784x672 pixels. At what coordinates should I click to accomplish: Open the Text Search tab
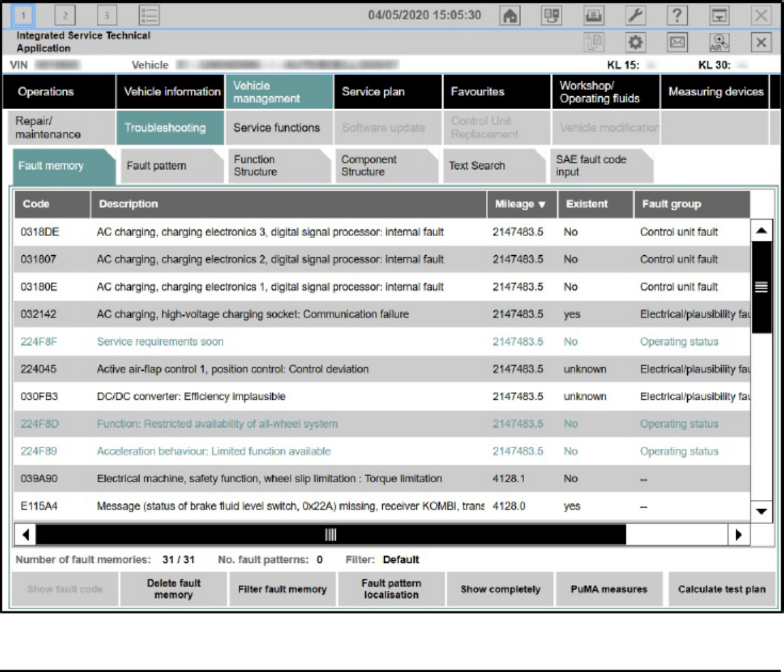(495, 166)
